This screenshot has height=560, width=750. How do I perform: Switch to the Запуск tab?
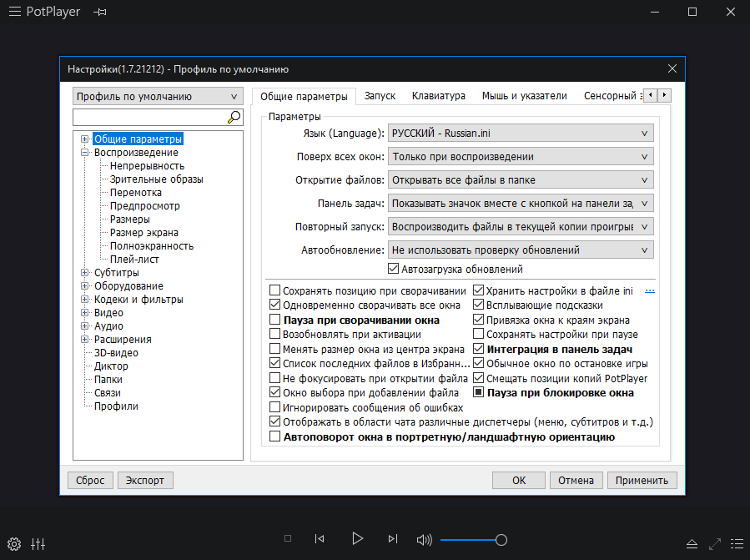[x=380, y=96]
